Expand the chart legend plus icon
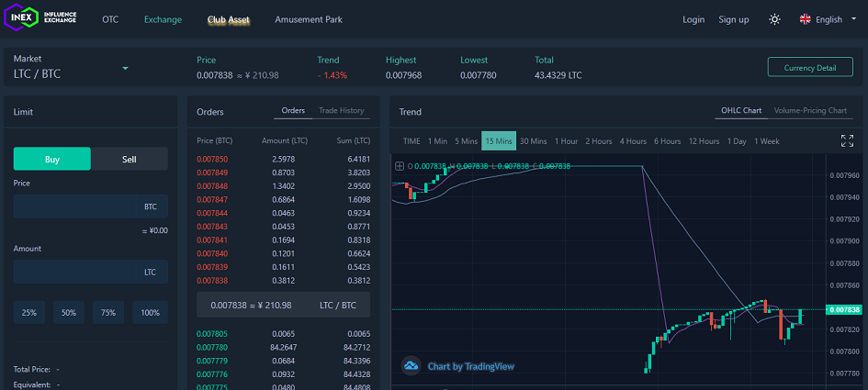 [400, 166]
